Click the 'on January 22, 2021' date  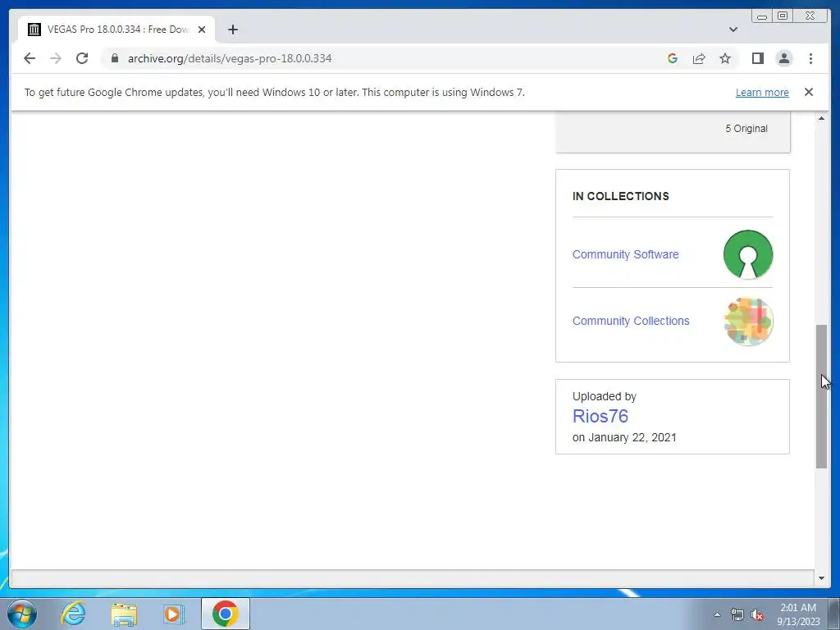(x=624, y=437)
